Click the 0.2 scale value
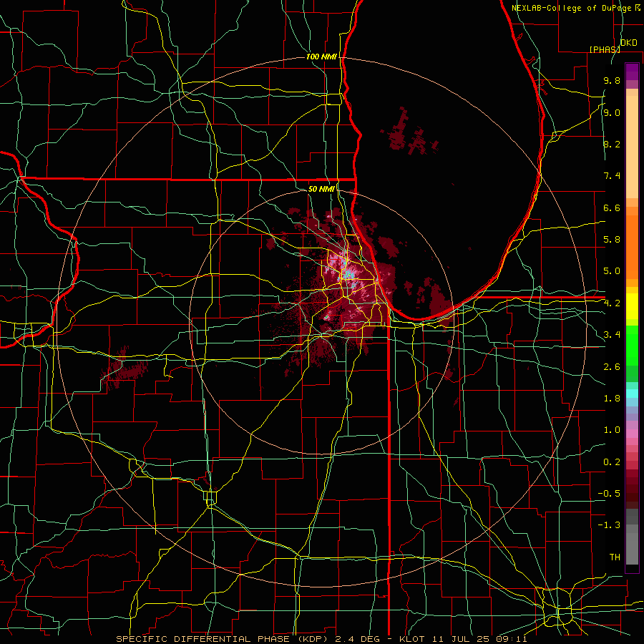The height and width of the screenshot is (644, 644). tap(612, 462)
